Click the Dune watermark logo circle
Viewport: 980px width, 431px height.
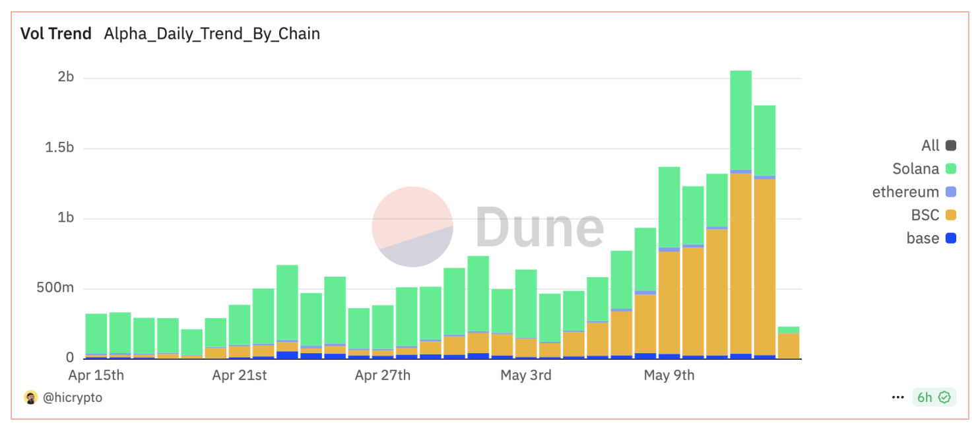point(412,226)
